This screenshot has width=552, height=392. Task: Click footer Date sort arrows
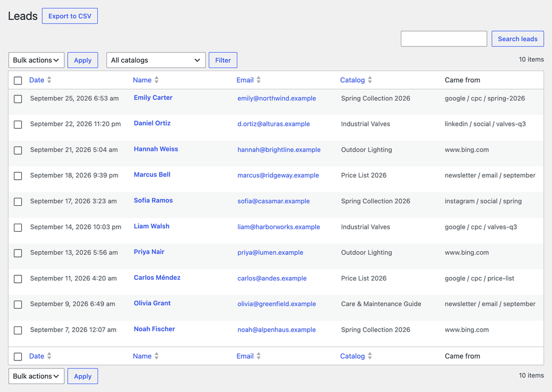(49, 356)
